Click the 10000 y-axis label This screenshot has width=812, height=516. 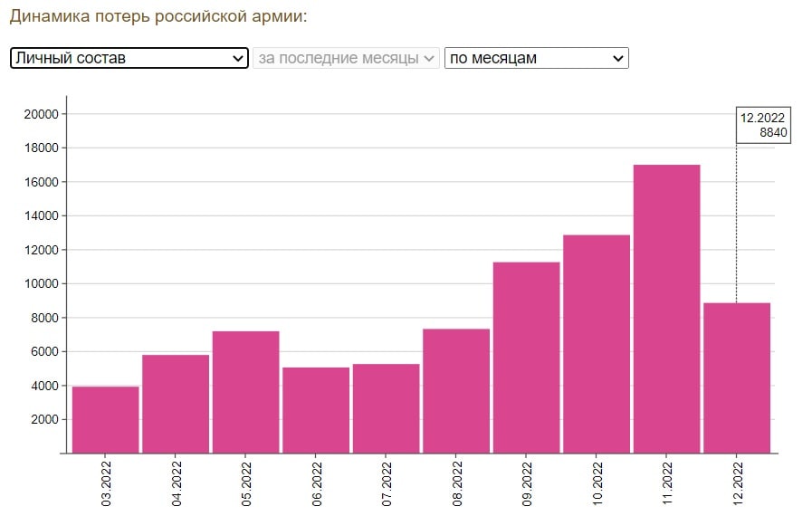(41, 283)
